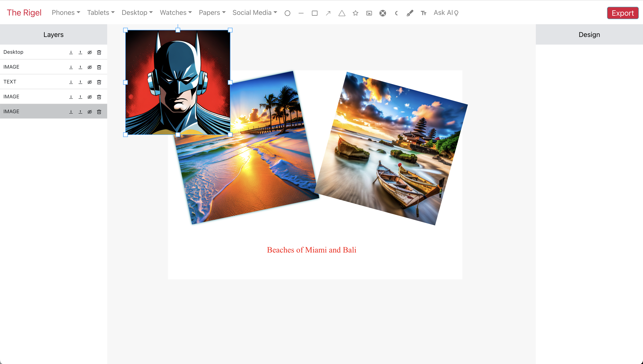Screen dimensions: 643x364
Task: Select the text tool icon
Action: 423,13
